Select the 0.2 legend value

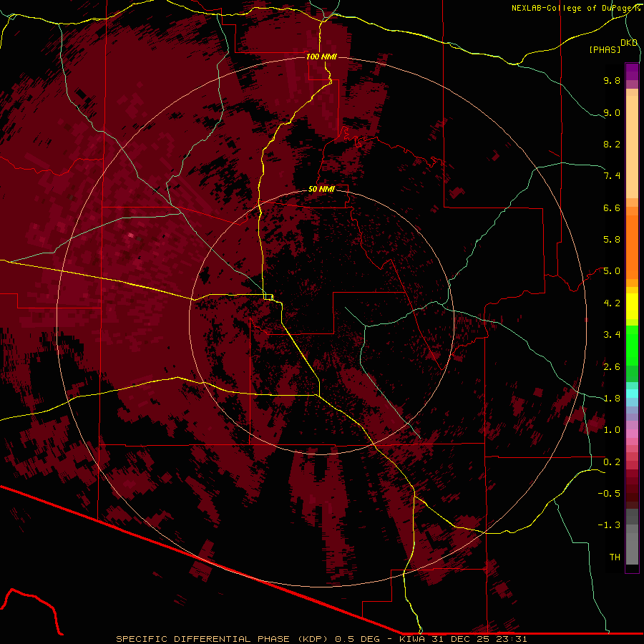pos(612,462)
